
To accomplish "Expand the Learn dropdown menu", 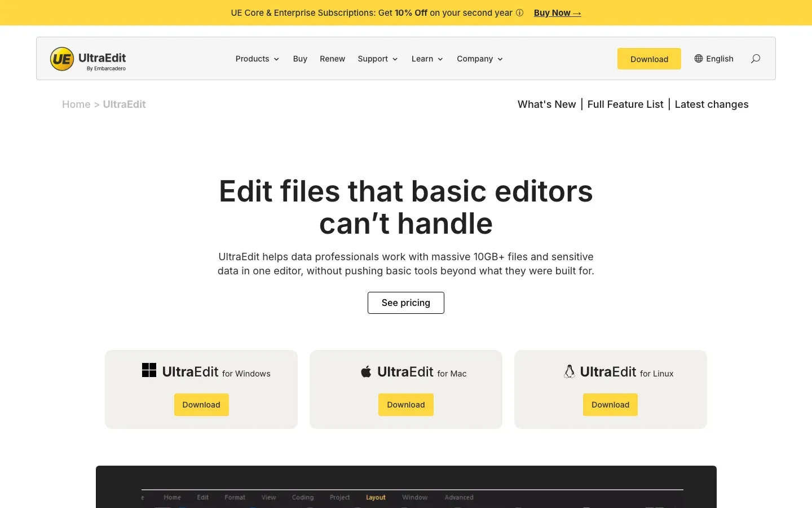I will [x=427, y=59].
